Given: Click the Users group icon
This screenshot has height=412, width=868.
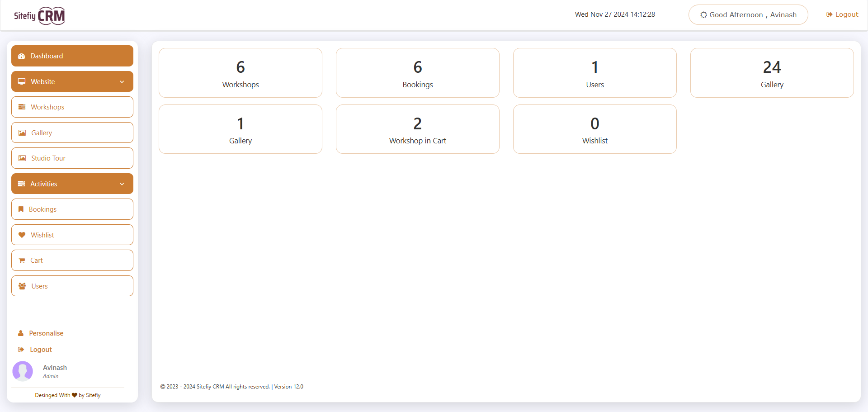Looking at the screenshot, I should pyautogui.click(x=22, y=286).
